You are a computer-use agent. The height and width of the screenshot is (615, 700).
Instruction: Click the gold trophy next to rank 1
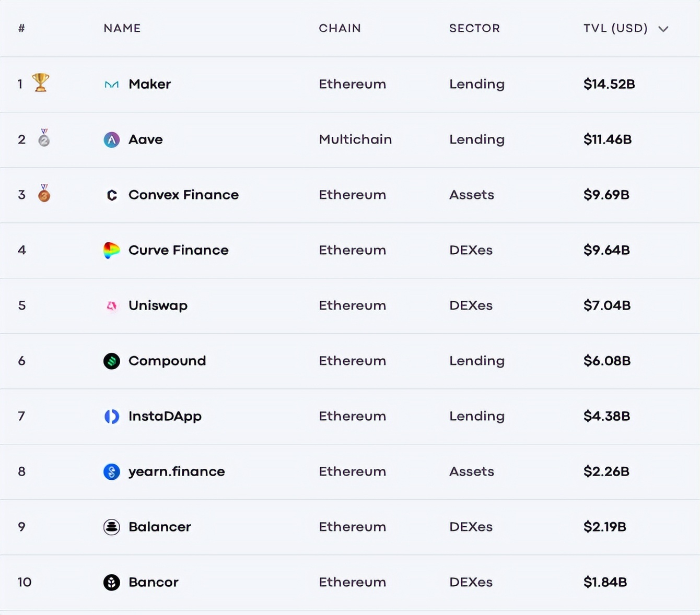(x=41, y=82)
